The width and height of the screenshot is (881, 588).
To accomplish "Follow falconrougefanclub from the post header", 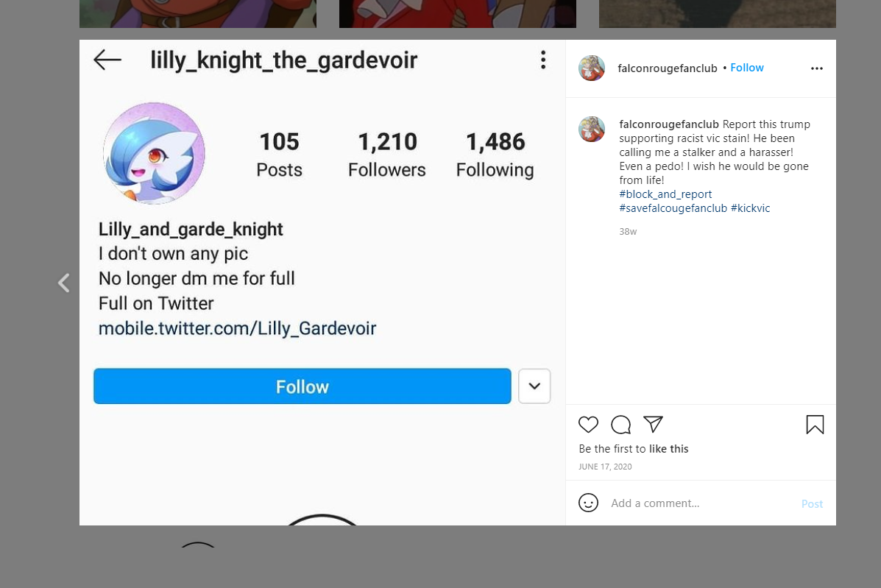I will click(747, 68).
